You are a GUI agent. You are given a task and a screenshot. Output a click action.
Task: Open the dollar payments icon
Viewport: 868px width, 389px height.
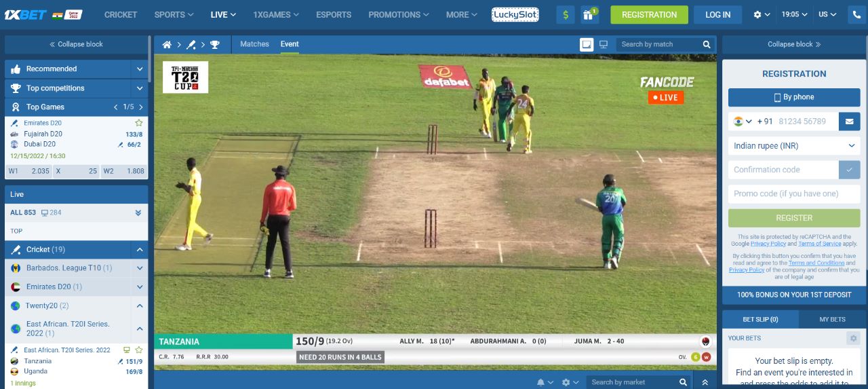pos(566,14)
